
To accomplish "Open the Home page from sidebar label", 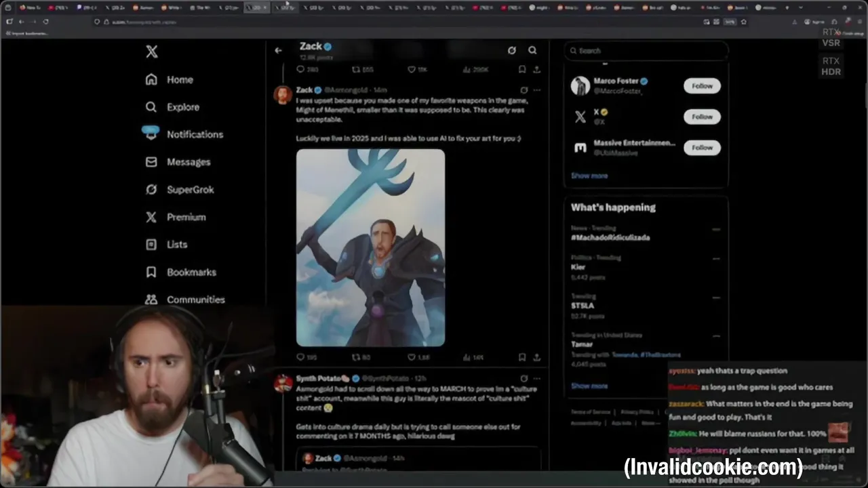I will [180, 79].
